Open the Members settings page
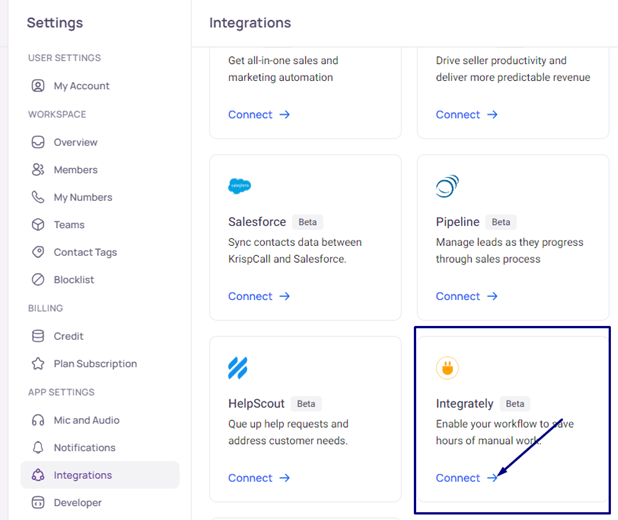The image size is (618, 520). click(x=75, y=170)
